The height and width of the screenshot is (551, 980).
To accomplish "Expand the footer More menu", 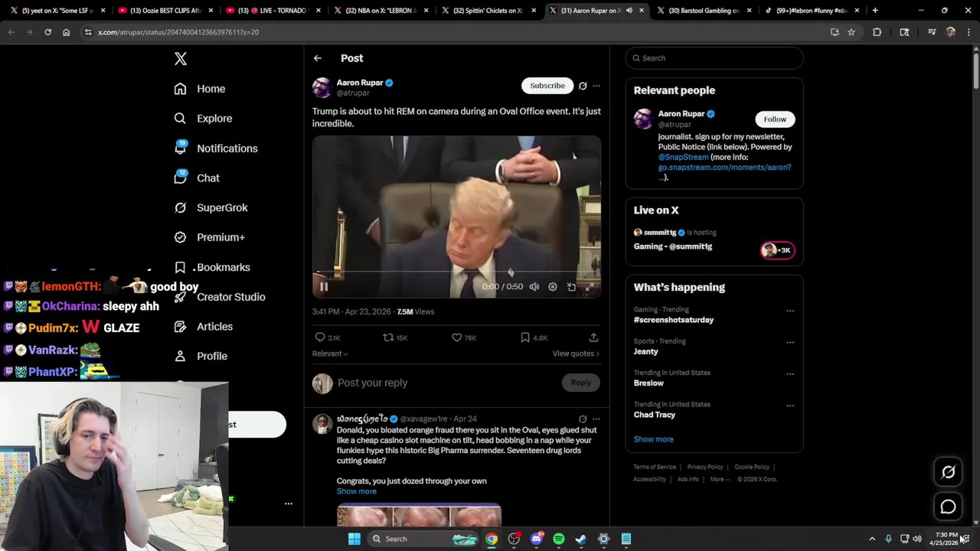I will point(720,479).
